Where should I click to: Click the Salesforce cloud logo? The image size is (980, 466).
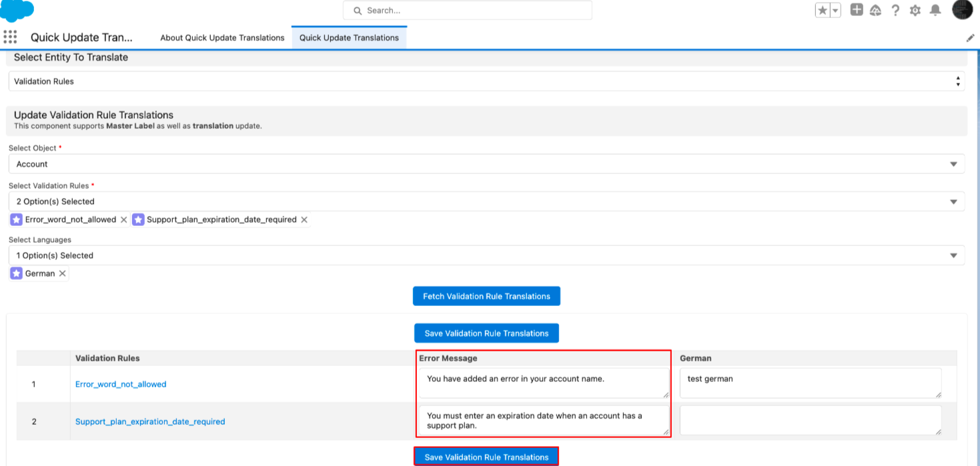coord(17,10)
